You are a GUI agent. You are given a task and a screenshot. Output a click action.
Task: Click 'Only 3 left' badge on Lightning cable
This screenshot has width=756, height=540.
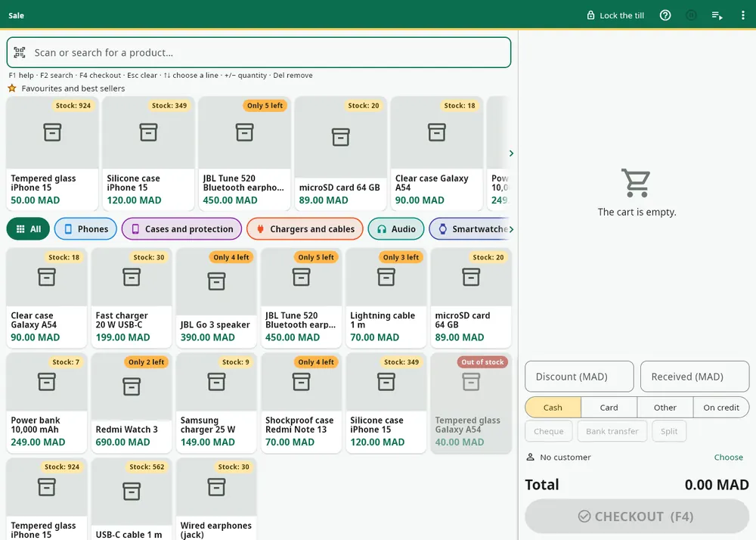[401, 257]
